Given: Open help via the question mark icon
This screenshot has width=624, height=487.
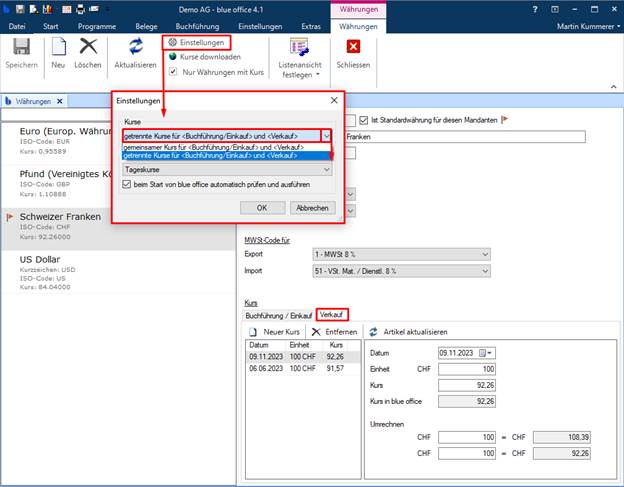Looking at the screenshot, I should tap(535, 9).
